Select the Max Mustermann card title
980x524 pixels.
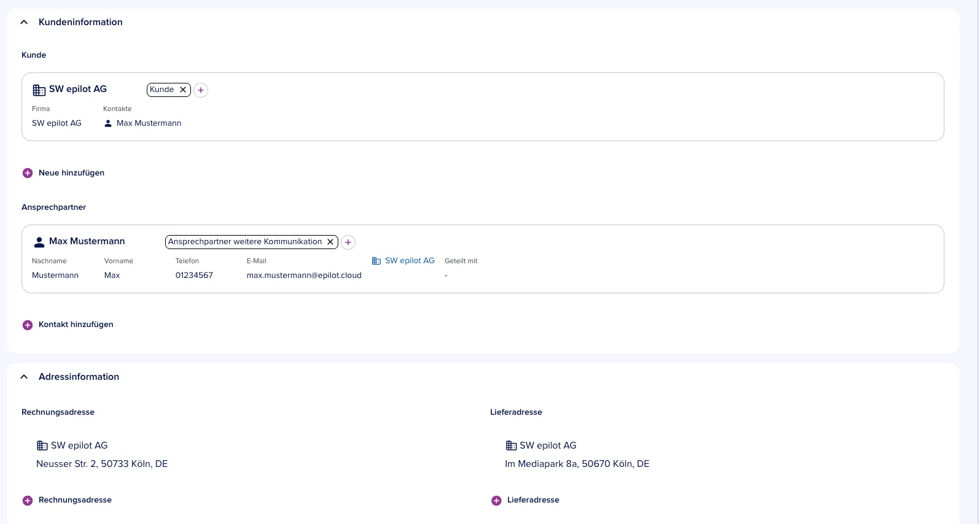pyautogui.click(x=87, y=241)
